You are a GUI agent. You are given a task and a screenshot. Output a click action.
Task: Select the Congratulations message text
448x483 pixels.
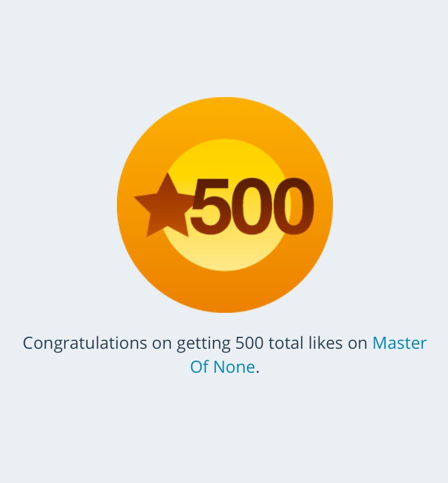click(x=225, y=355)
